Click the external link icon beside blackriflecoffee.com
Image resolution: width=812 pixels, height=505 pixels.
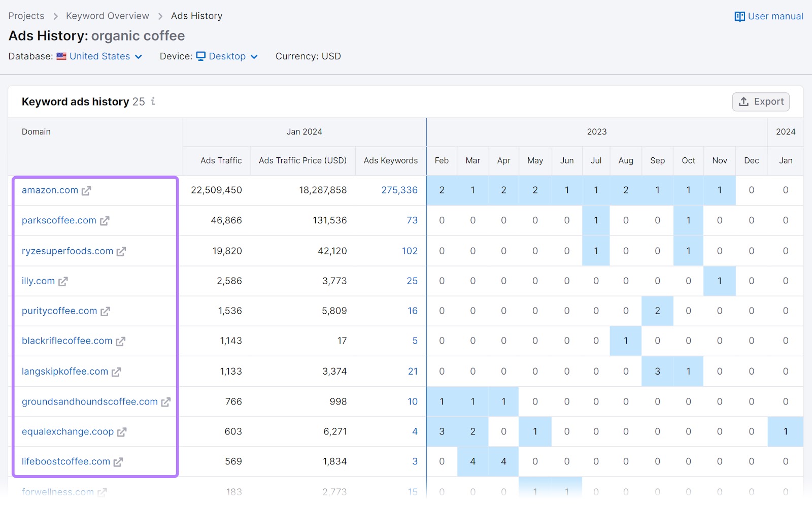[120, 342]
